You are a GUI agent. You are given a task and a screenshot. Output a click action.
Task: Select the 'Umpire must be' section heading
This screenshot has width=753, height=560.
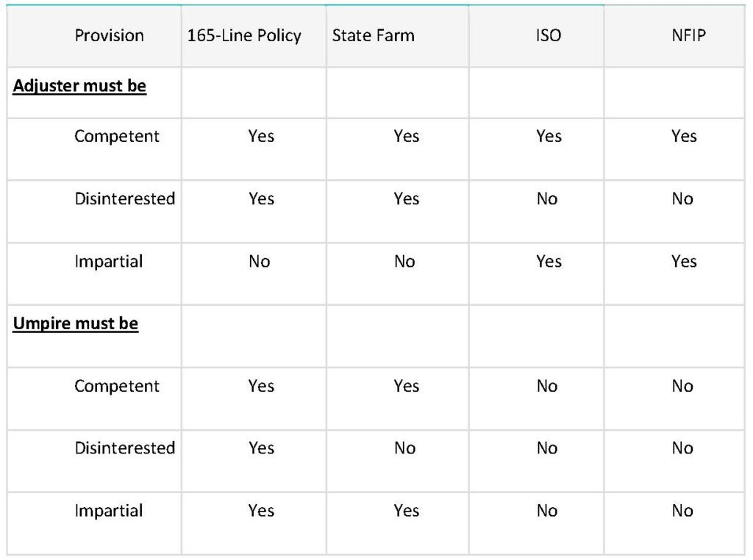click(x=76, y=323)
